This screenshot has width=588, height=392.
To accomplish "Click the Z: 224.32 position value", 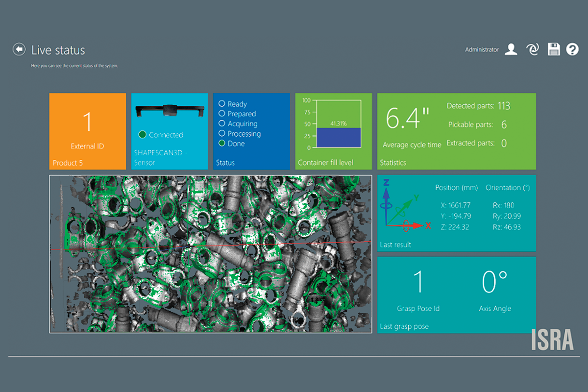I will (x=455, y=227).
